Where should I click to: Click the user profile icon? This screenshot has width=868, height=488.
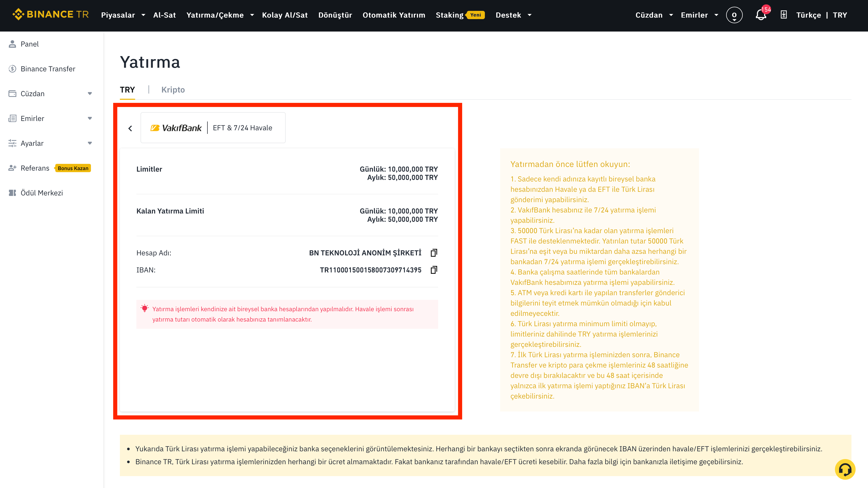click(x=734, y=15)
